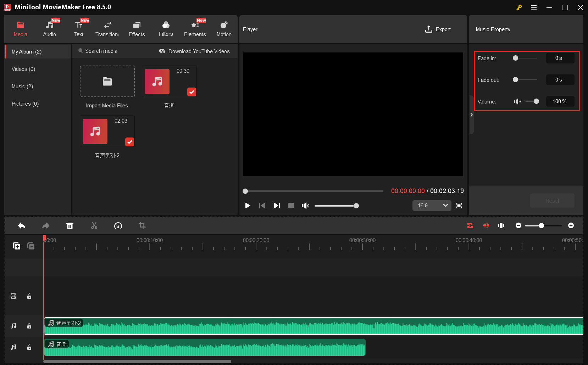This screenshot has width=588, height=365.
Task: Open the 16:9 aspect ratio dropdown
Action: (x=431, y=206)
